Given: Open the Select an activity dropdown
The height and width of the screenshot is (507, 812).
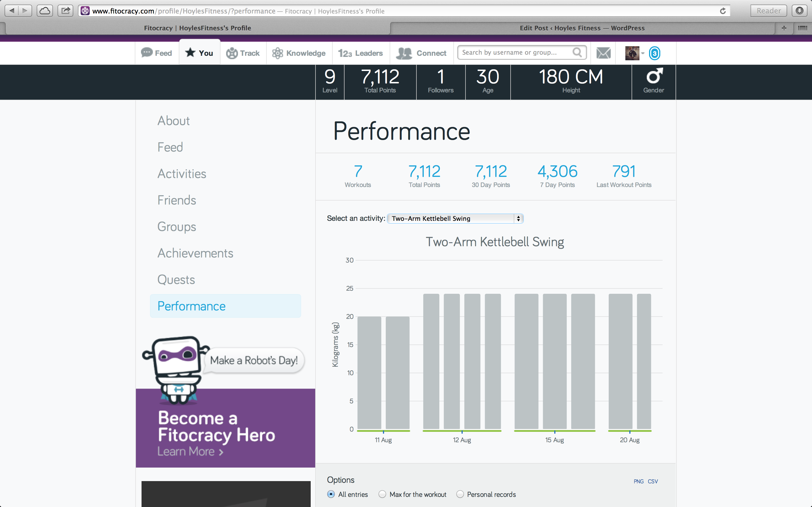Looking at the screenshot, I should tap(455, 219).
